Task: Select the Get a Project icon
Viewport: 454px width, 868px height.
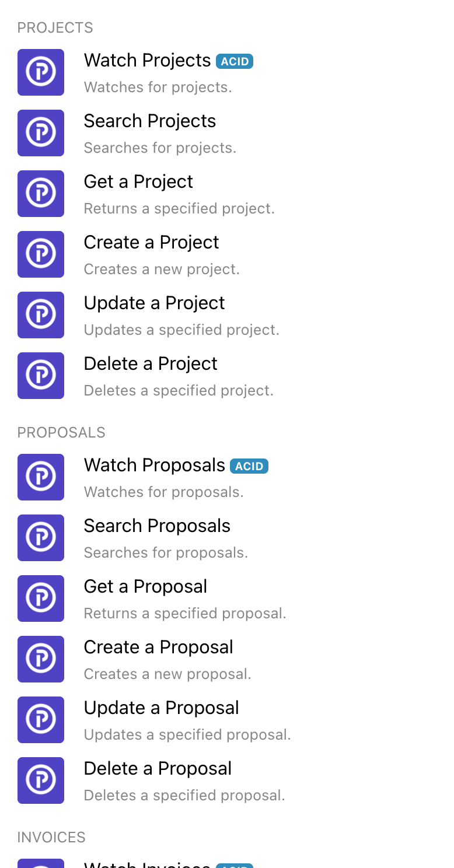Action: pos(41,194)
